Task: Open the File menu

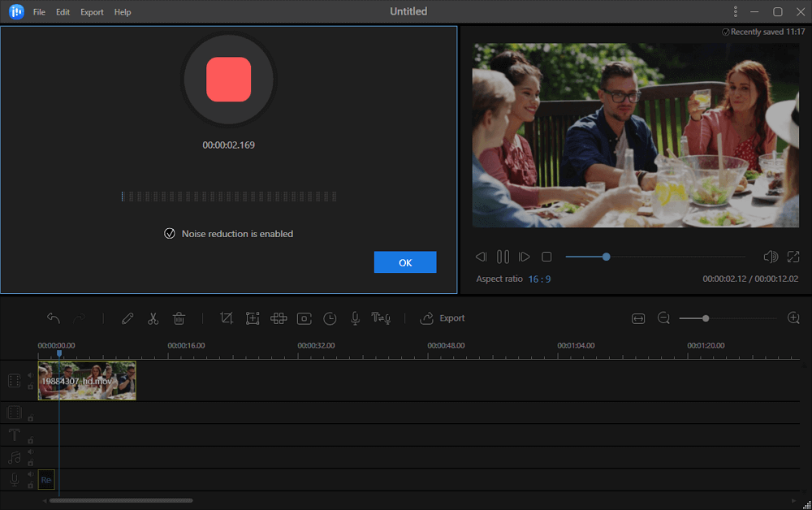Action: 39,12
